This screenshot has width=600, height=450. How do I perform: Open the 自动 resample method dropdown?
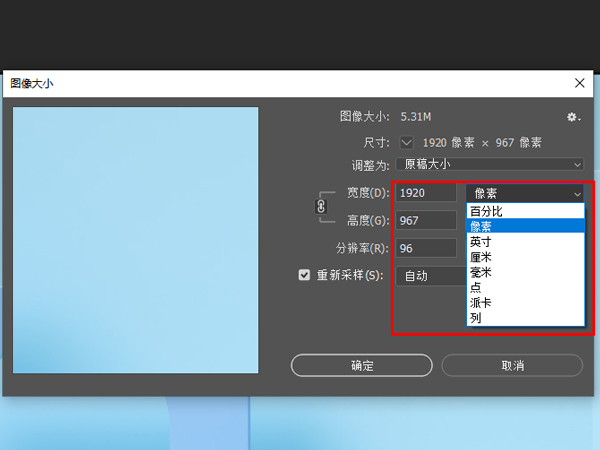pyautogui.click(x=430, y=275)
